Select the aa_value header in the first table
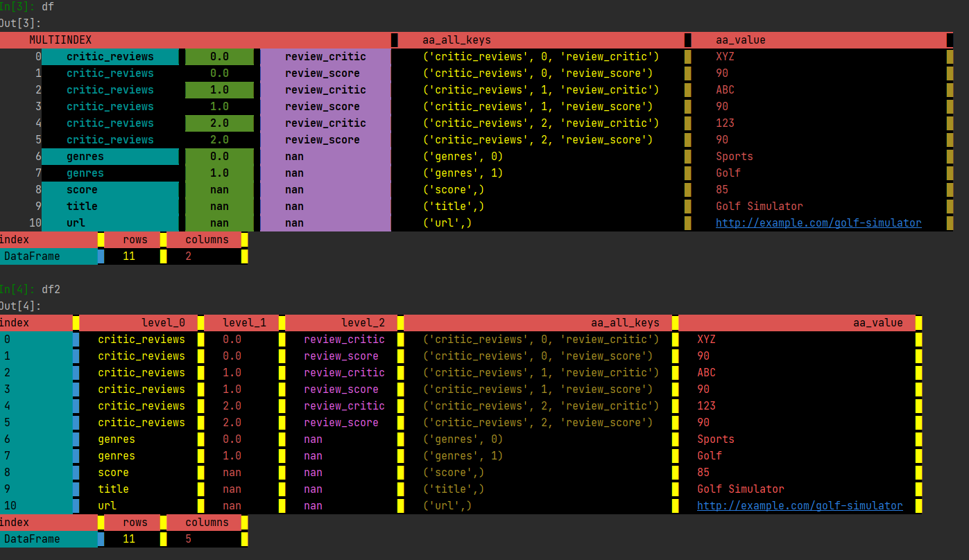Screen dimensions: 969x560 point(739,40)
